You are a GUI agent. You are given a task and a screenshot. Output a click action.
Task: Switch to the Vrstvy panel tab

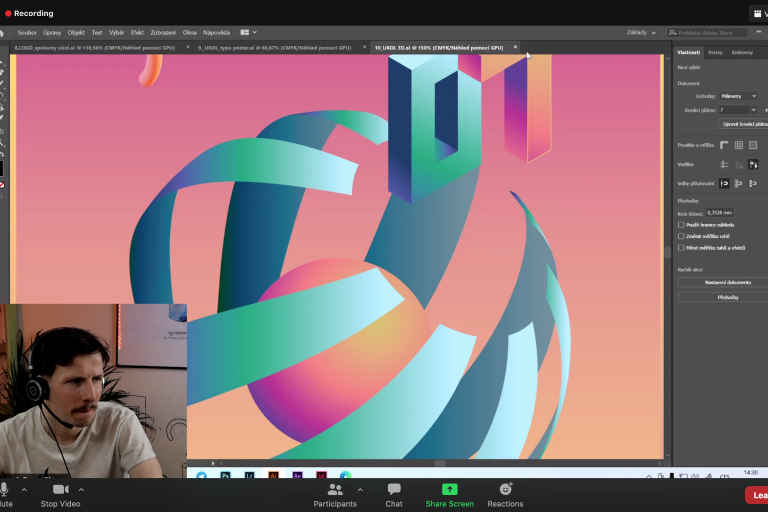[714, 52]
